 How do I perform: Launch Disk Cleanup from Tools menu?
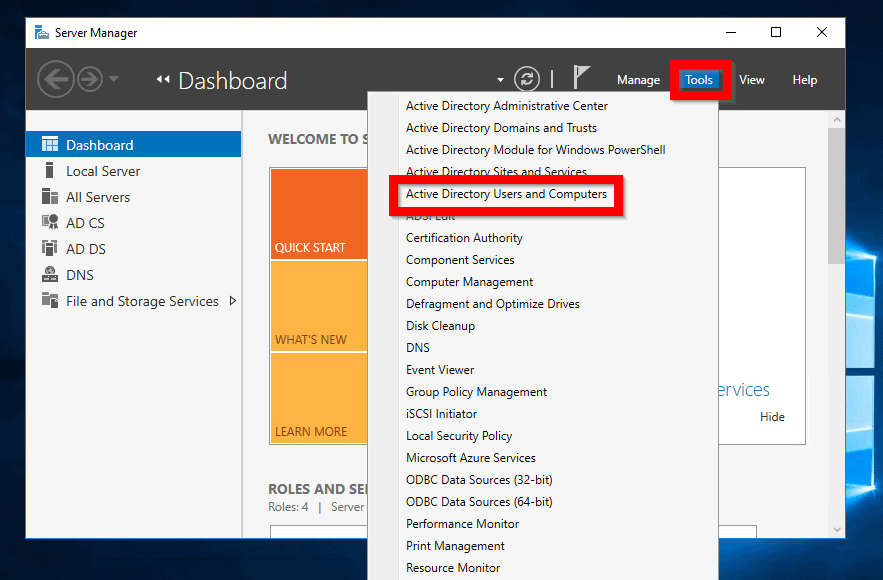click(440, 325)
